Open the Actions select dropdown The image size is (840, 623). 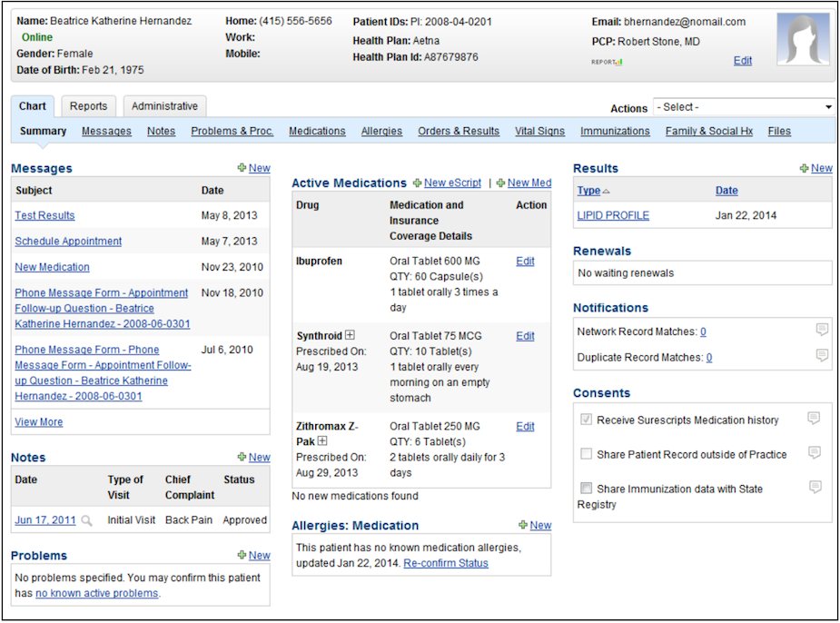click(x=744, y=107)
